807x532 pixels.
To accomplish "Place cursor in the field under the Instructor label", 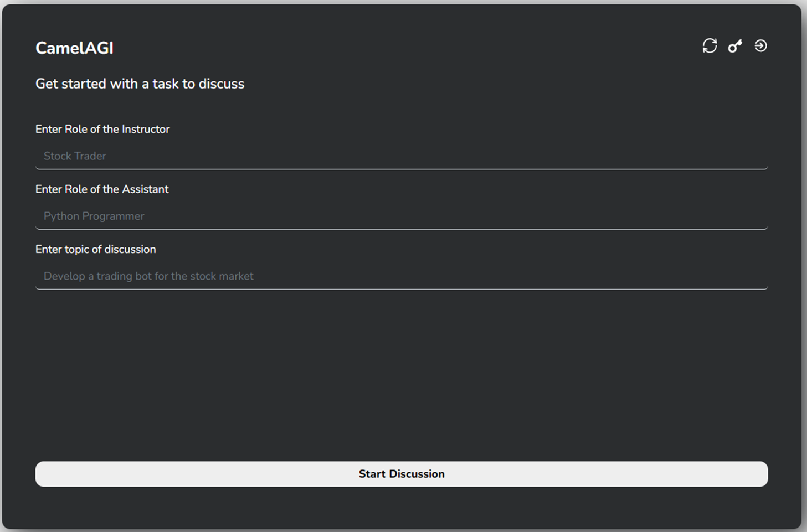I will pos(401,156).
